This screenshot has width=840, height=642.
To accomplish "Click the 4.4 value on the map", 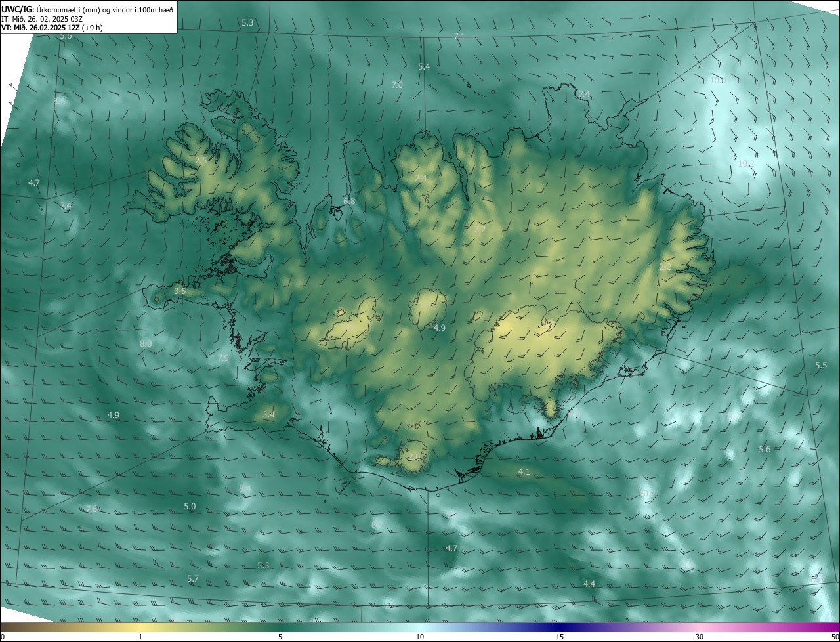I will pyautogui.click(x=589, y=584).
